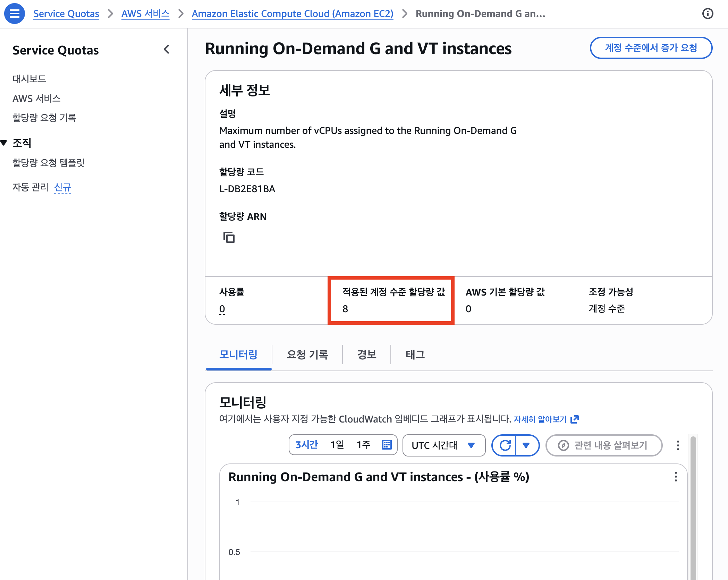Select the 1주 time range option
The height and width of the screenshot is (580, 728).
(x=363, y=445)
